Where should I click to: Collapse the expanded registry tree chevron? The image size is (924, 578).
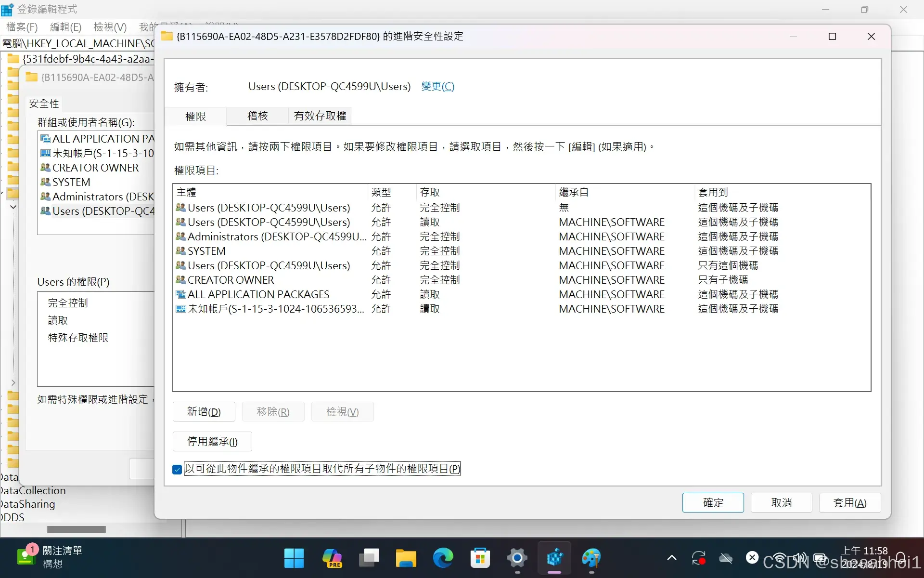13,207
